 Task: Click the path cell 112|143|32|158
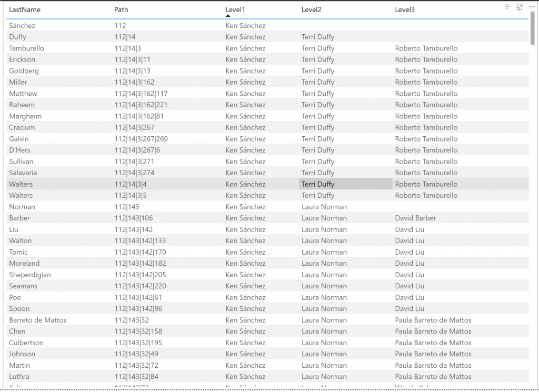tap(138, 331)
